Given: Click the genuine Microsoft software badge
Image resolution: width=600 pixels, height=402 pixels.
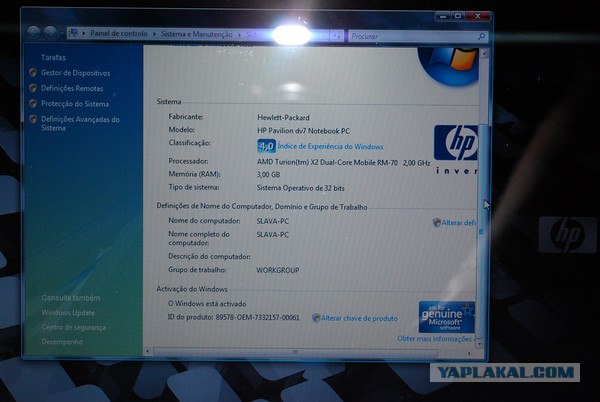Looking at the screenshot, I should (x=447, y=317).
